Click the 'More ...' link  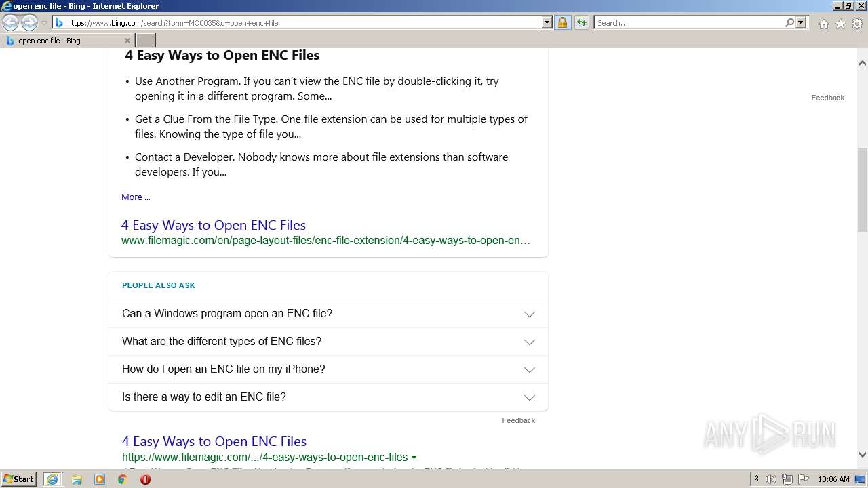(136, 197)
